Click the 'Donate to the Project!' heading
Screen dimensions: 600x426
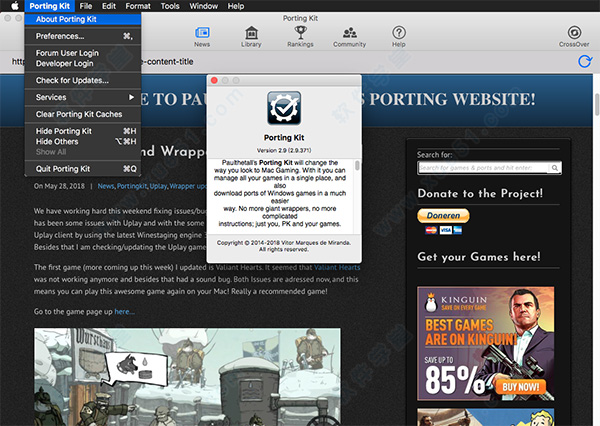(480, 193)
